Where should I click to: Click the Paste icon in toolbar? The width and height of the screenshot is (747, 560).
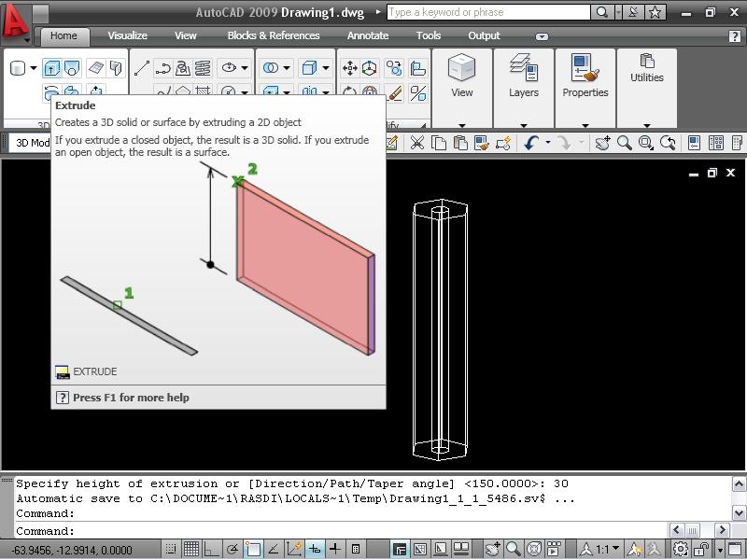point(460,143)
